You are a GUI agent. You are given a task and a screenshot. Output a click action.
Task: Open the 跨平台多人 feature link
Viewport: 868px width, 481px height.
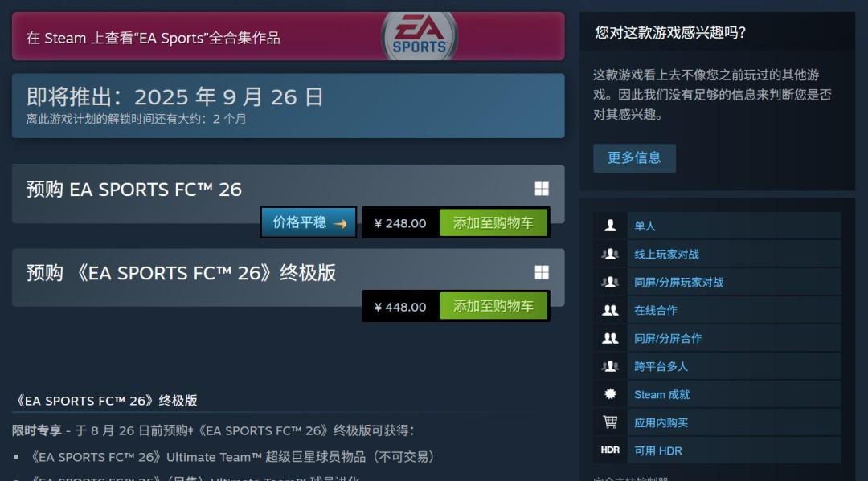point(661,366)
